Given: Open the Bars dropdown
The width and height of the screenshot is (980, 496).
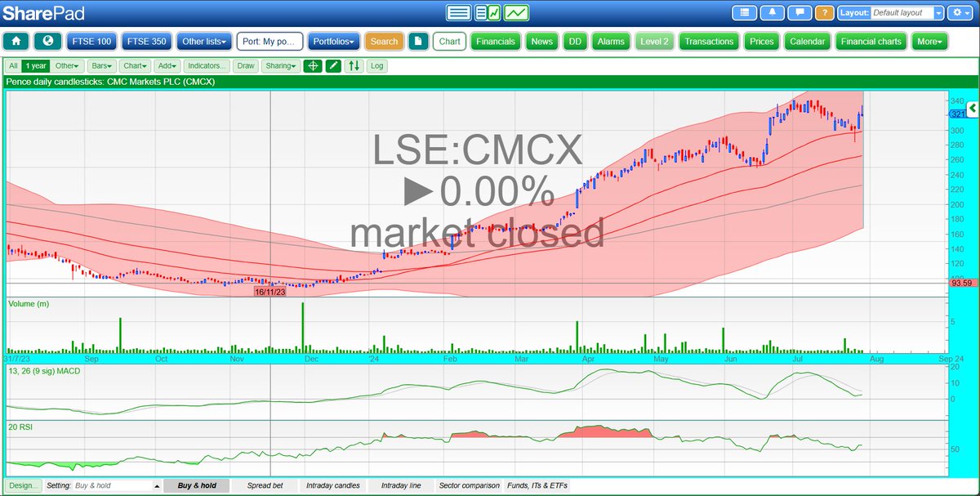Looking at the screenshot, I should [x=102, y=65].
